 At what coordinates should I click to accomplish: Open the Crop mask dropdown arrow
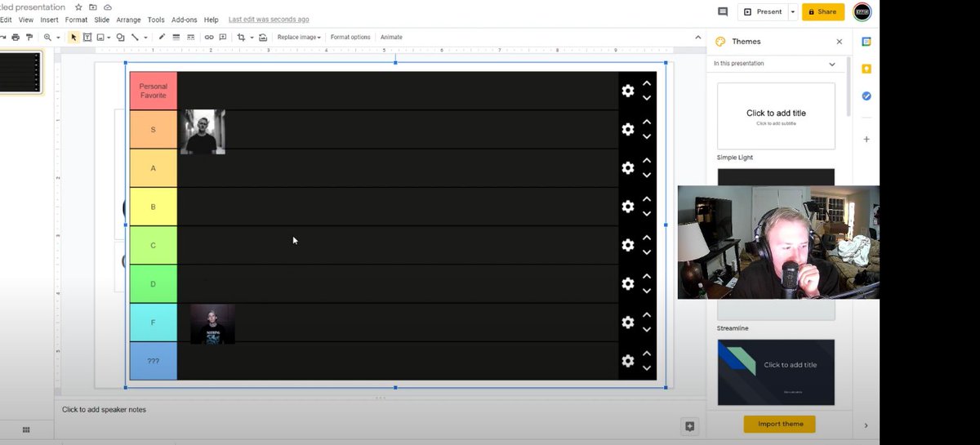click(x=252, y=38)
